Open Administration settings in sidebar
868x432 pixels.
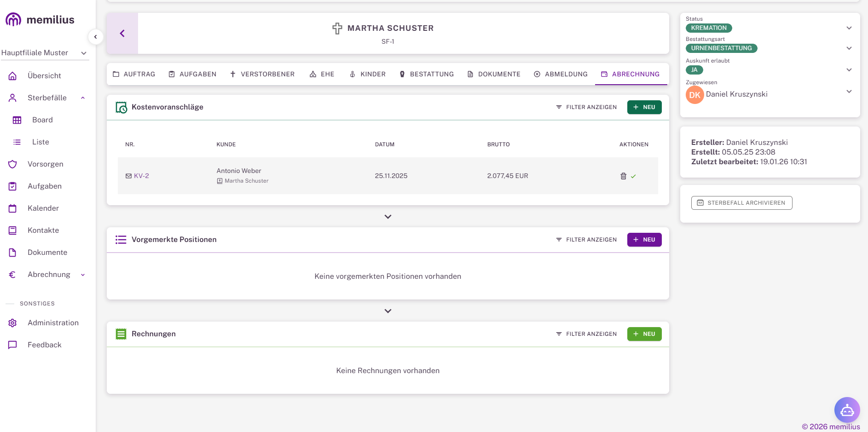point(53,323)
